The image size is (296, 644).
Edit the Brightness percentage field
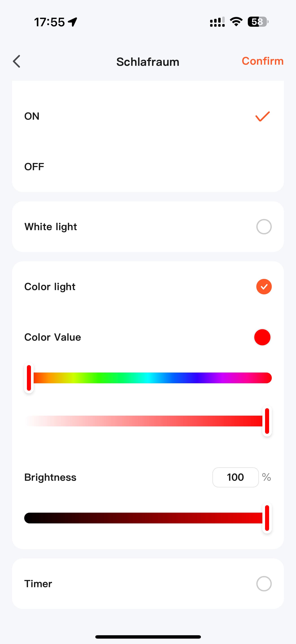click(235, 477)
